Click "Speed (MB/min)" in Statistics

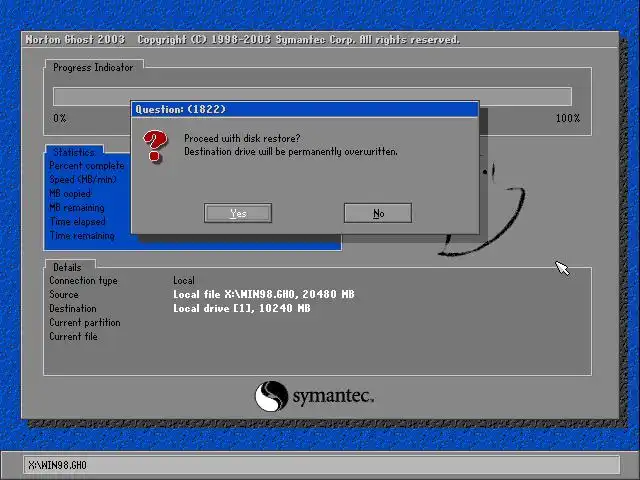coord(83,180)
